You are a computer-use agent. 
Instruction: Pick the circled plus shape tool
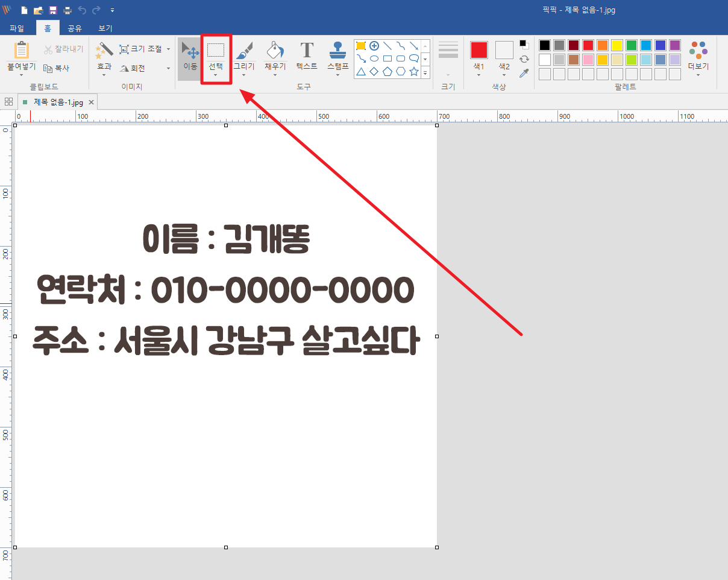(x=374, y=45)
